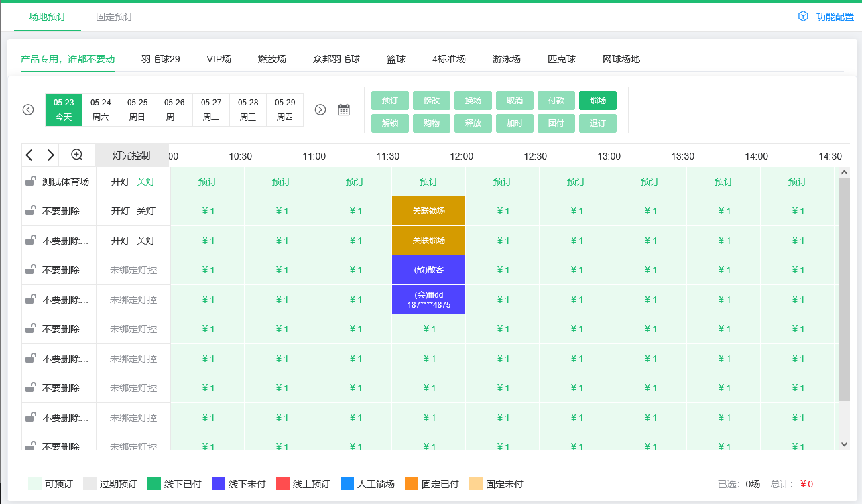Click the 换场 button

(x=473, y=101)
